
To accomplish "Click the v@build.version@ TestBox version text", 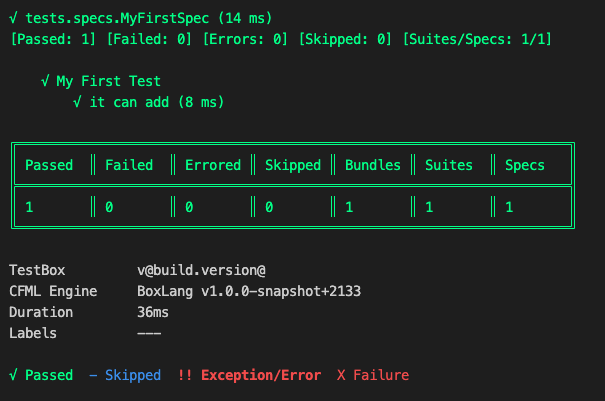I will click(201, 271).
